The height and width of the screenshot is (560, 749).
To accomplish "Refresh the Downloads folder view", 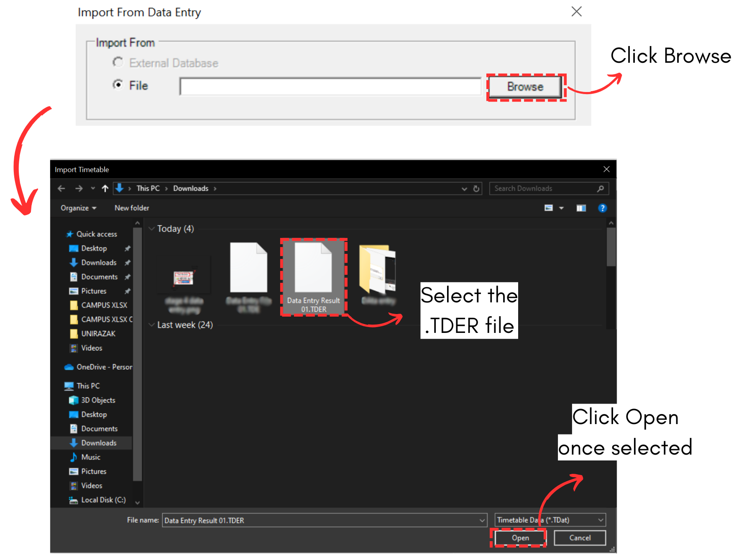I will tap(476, 189).
